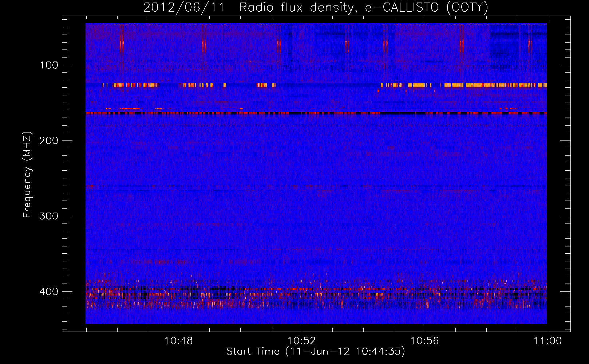Click the 10:56 time tick label
The height and width of the screenshot is (364, 589).
pyautogui.click(x=424, y=341)
